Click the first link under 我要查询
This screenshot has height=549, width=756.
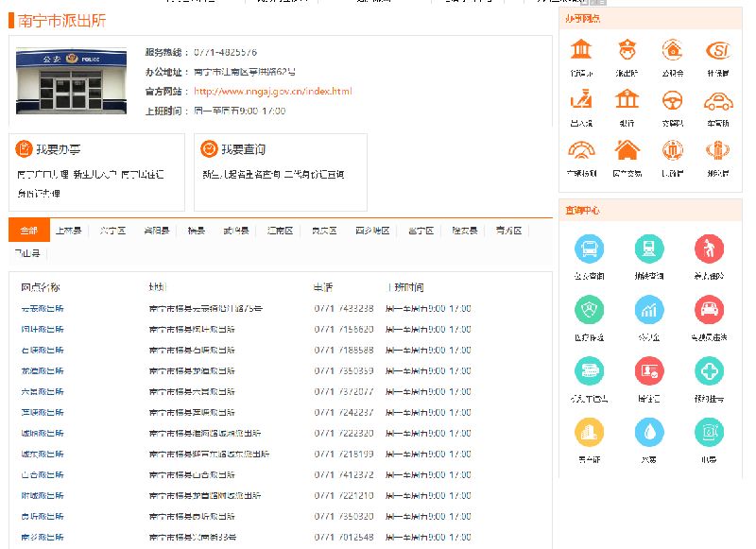[241, 174]
